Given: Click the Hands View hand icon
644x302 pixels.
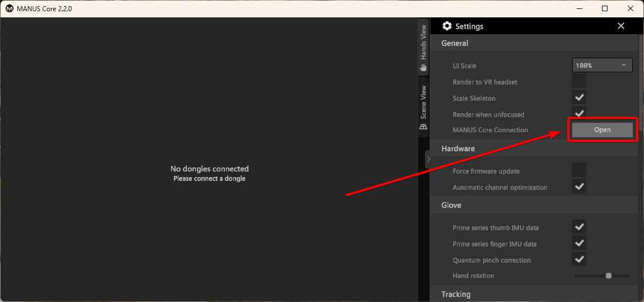Looking at the screenshot, I should click(424, 67).
